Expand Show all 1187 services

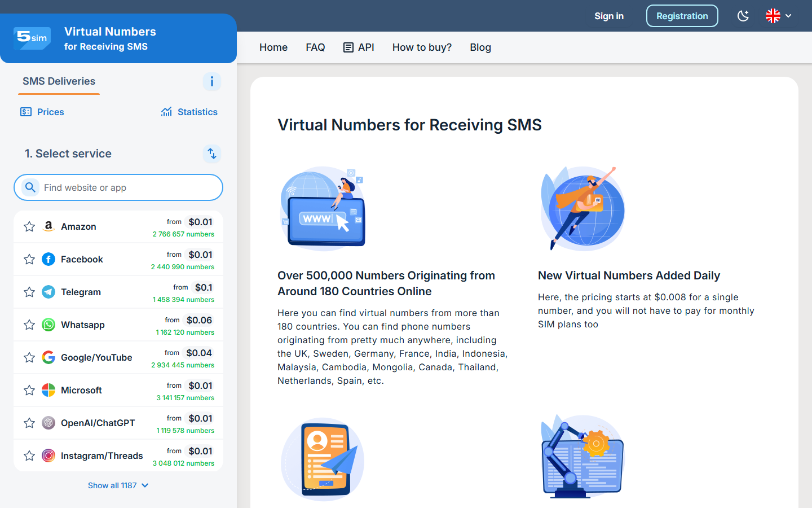[118, 485]
